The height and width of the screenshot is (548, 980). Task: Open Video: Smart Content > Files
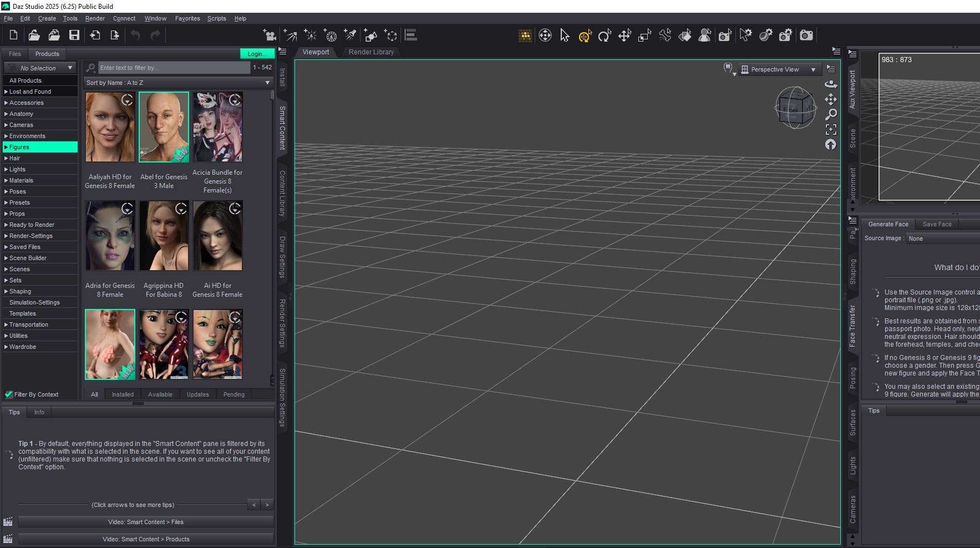tap(145, 522)
